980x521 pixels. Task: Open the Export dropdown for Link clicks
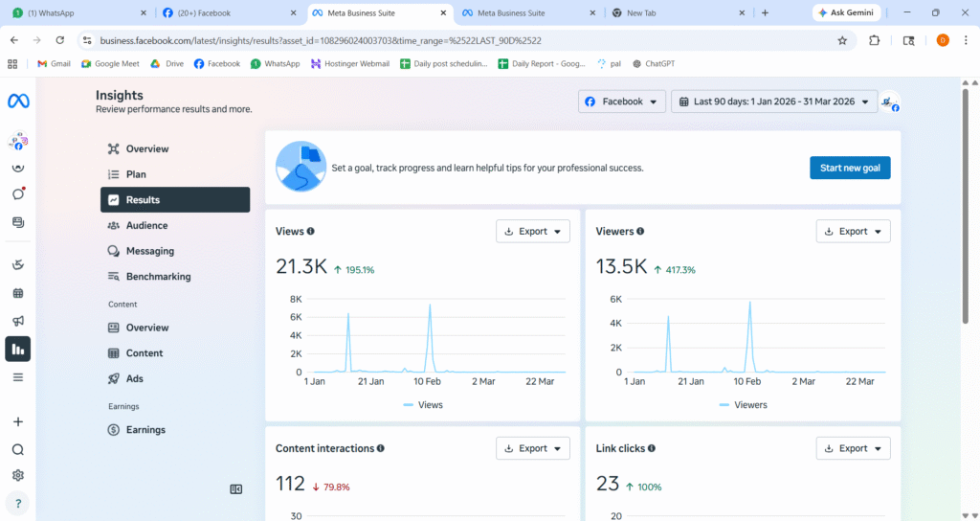pyautogui.click(x=853, y=448)
